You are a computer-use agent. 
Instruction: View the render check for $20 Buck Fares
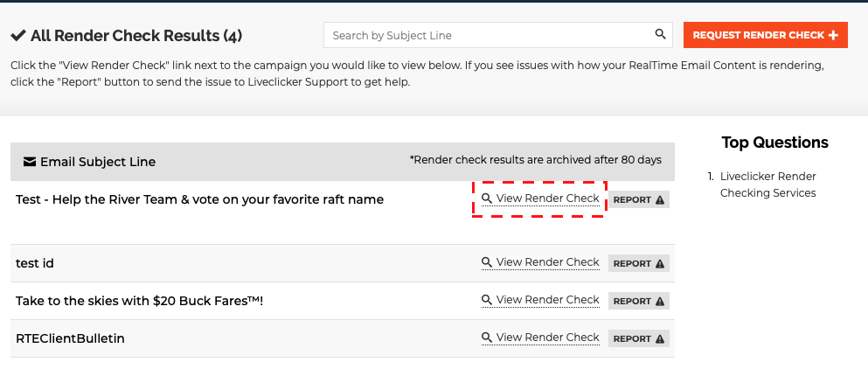547,300
